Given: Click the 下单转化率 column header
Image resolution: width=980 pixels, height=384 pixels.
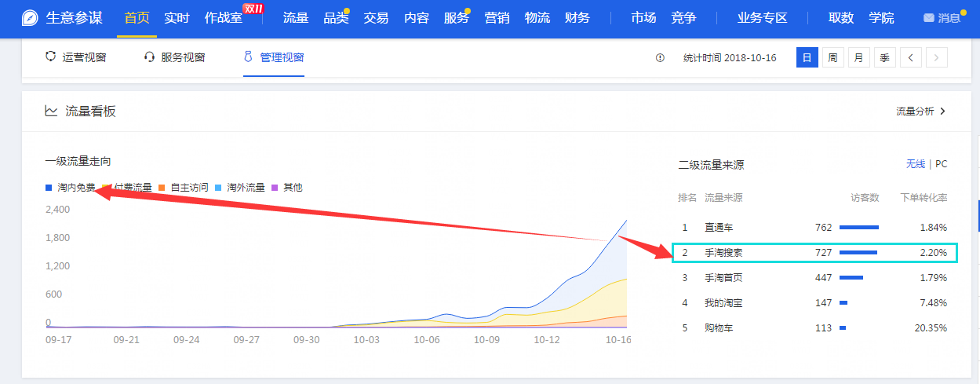Looking at the screenshot, I should [924, 198].
